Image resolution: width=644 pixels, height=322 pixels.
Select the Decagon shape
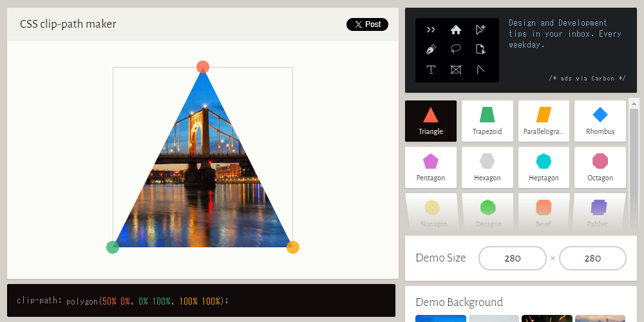click(487, 213)
